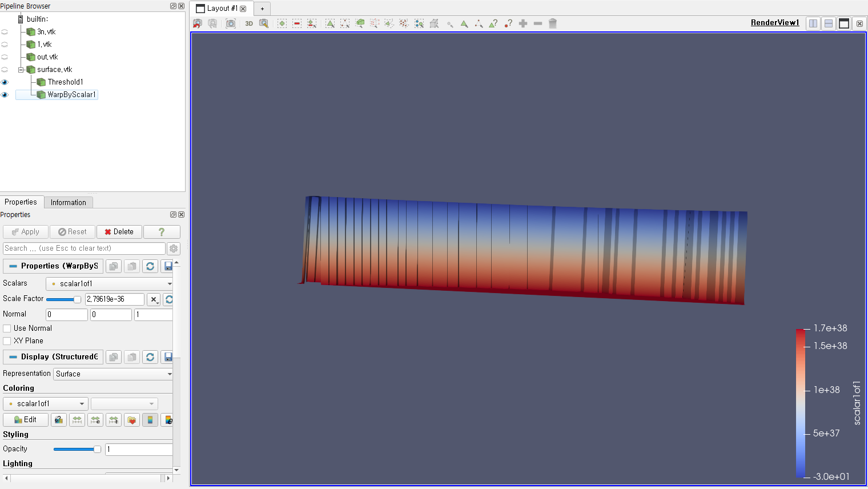The height and width of the screenshot is (489, 868).
Task: Open the Choose Preset color map button
Action: 132,420
